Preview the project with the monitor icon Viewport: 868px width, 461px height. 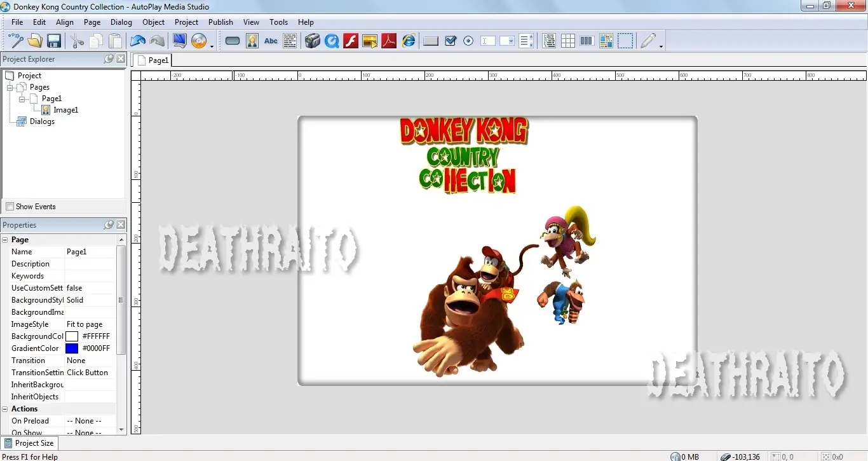click(x=180, y=41)
